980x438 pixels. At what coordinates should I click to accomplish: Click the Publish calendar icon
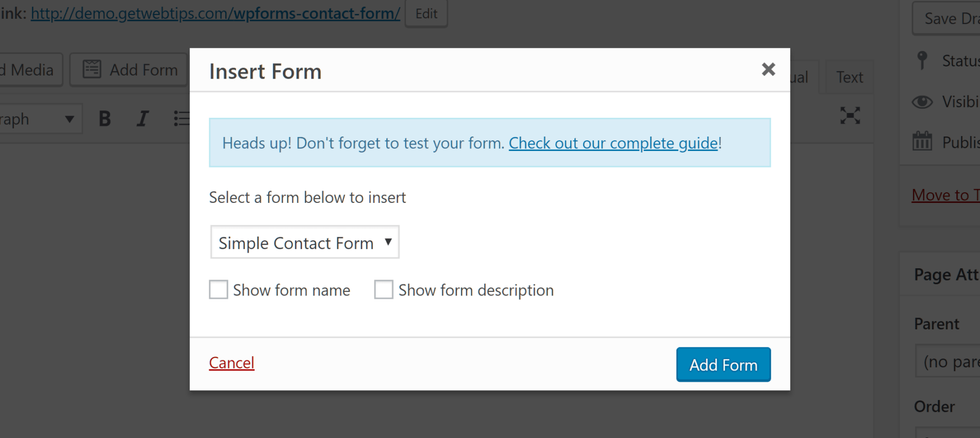point(922,141)
